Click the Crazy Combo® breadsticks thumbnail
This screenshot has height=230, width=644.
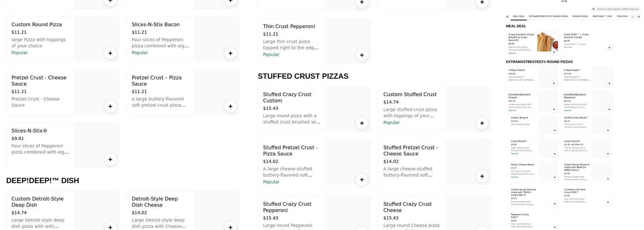[x=547, y=42]
